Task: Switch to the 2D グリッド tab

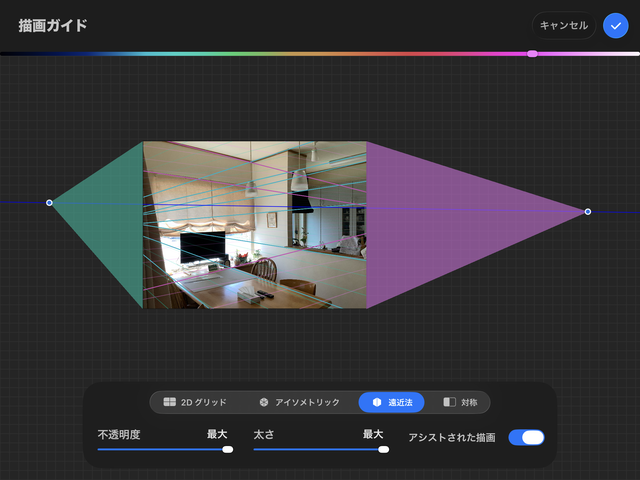Action: click(x=195, y=402)
